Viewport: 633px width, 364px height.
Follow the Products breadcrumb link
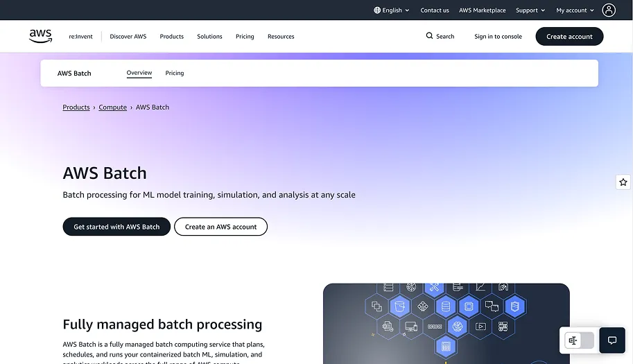coord(76,107)
